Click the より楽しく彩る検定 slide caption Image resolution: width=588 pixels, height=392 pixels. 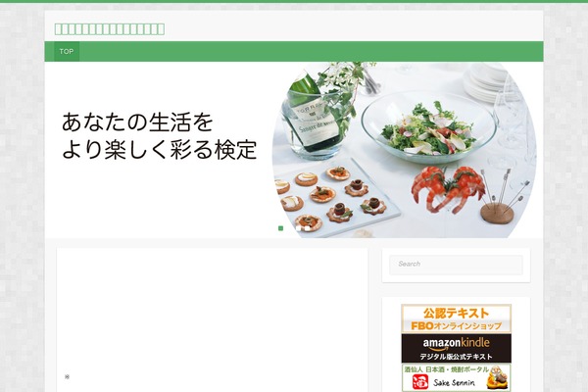coord(159,149)
